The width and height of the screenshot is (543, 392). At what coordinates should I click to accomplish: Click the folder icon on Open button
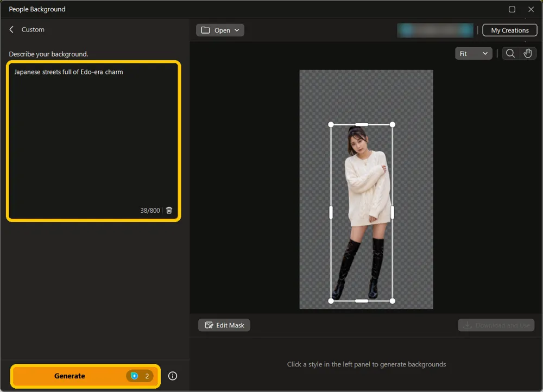pyautogui.click(x=205, y=30)
